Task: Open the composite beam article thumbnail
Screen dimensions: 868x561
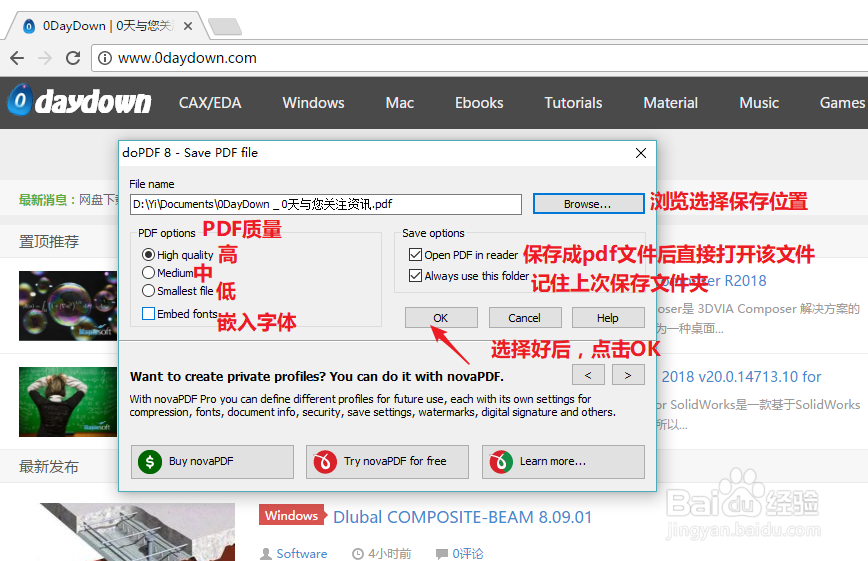Action: pos(137,532)
